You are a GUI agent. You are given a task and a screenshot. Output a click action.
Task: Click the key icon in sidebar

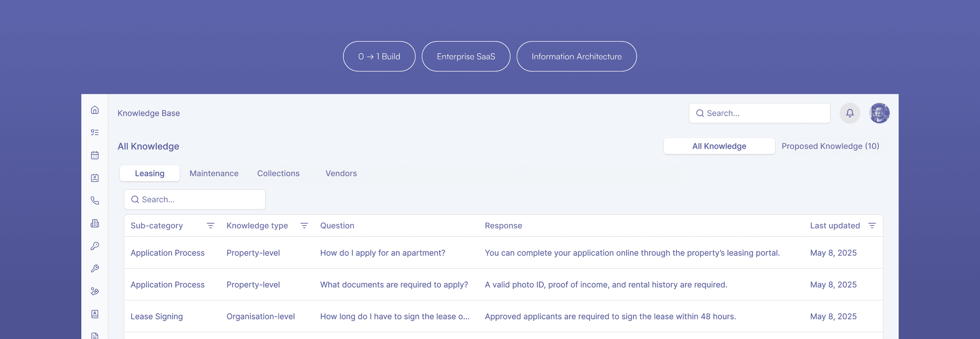click(x=95, y=246)
